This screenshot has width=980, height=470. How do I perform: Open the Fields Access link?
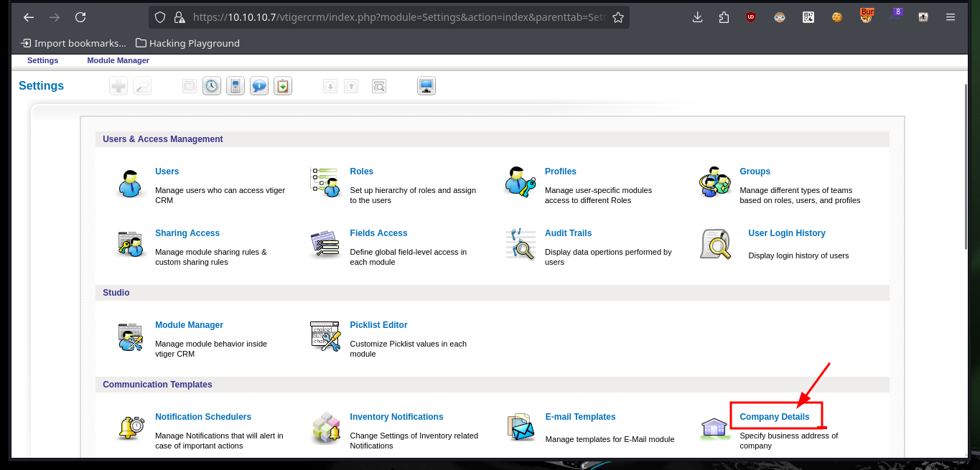[x=378, y=233]
